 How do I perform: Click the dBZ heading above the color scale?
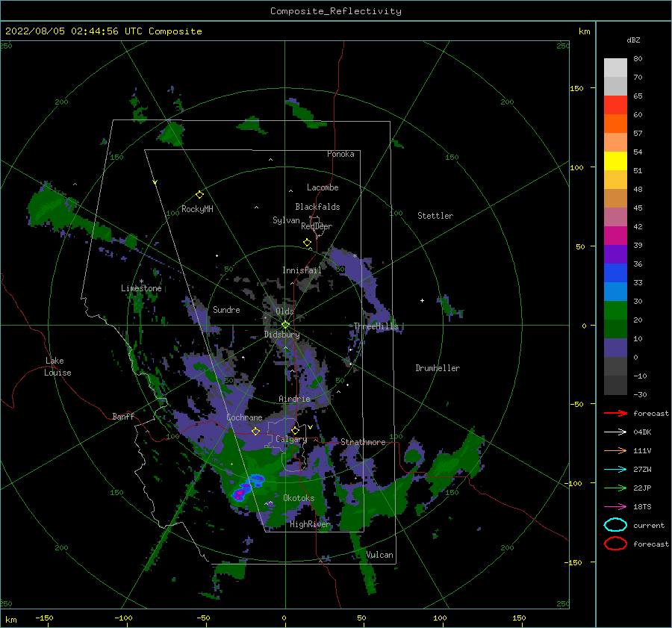633,40
